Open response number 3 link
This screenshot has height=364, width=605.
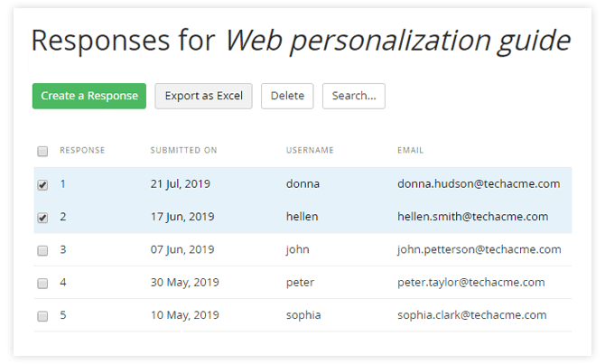click(63, 250)
